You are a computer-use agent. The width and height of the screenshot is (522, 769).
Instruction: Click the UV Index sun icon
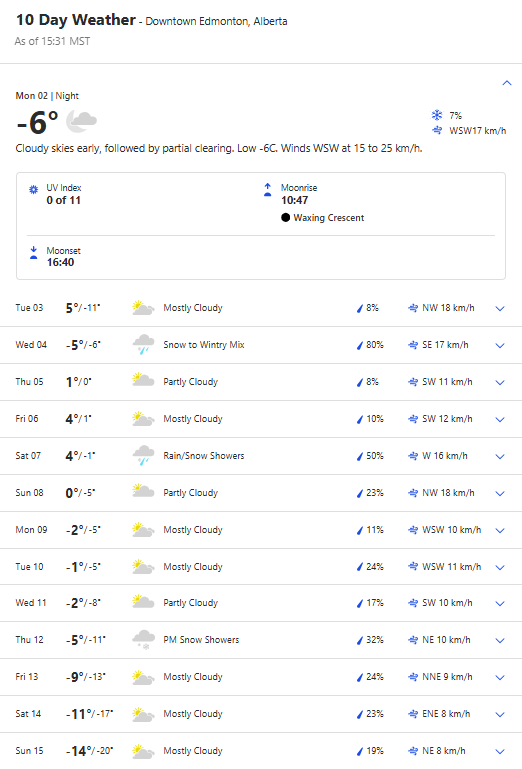pyautogui.click(x=33, y=189)
